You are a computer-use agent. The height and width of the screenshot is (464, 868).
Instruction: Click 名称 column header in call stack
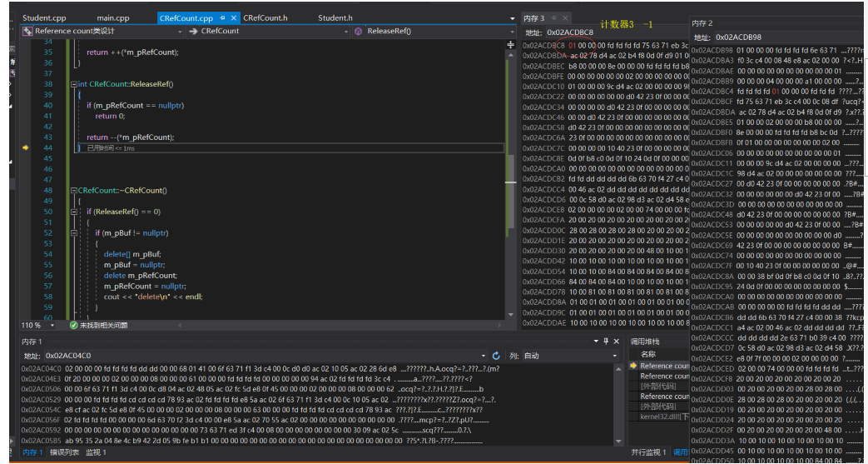648,354
